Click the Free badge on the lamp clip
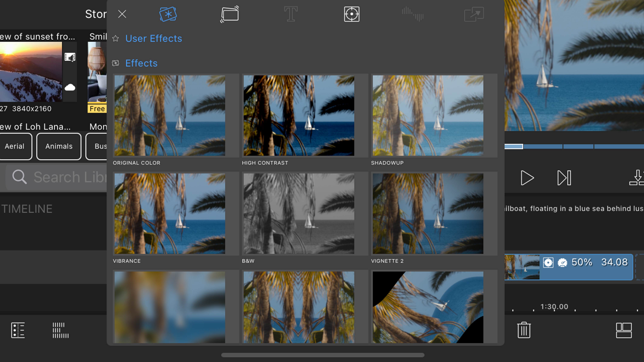The width and height of the screenshot is (644, 362). tap(97, 109)
